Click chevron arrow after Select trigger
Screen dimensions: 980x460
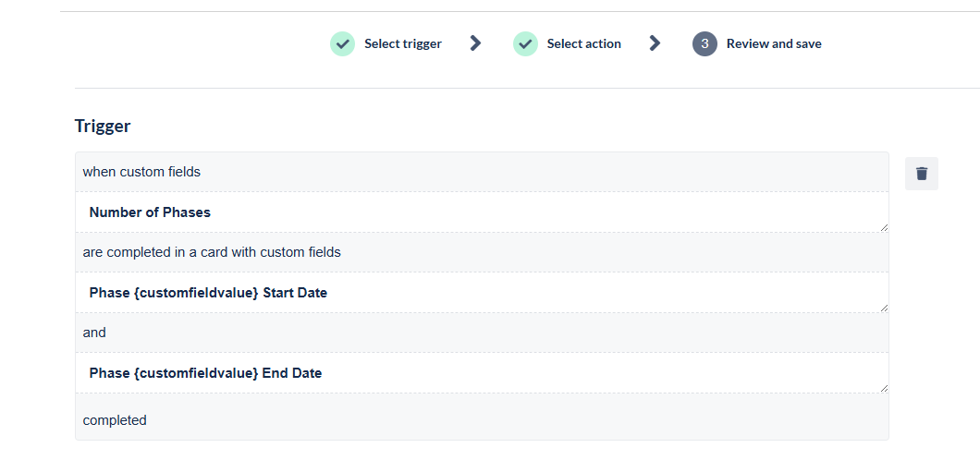[475, 43]
